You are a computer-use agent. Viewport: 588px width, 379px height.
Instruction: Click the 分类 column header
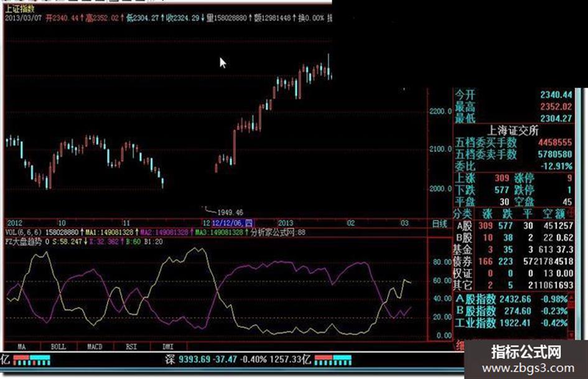coord(462,213)
